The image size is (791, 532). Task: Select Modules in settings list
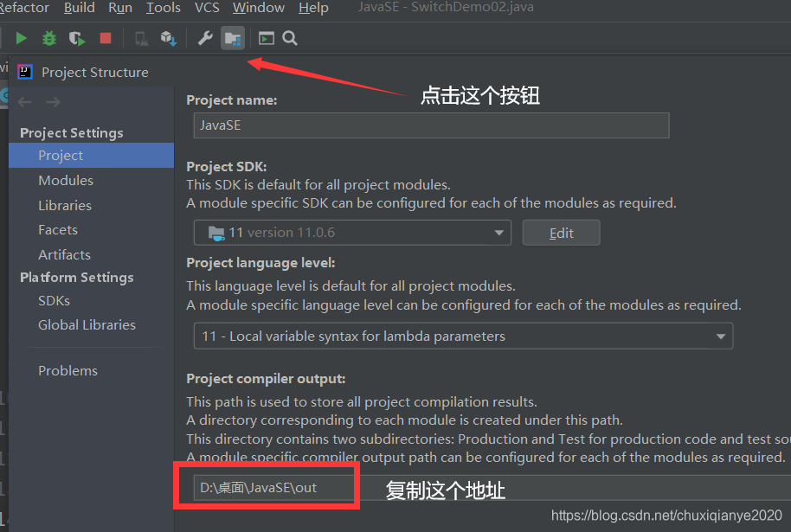(x=92, y=181)
